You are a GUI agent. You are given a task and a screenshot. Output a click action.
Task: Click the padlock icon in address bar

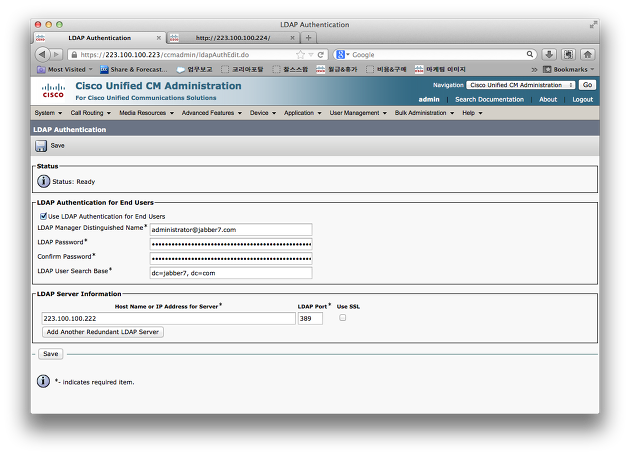74,55
